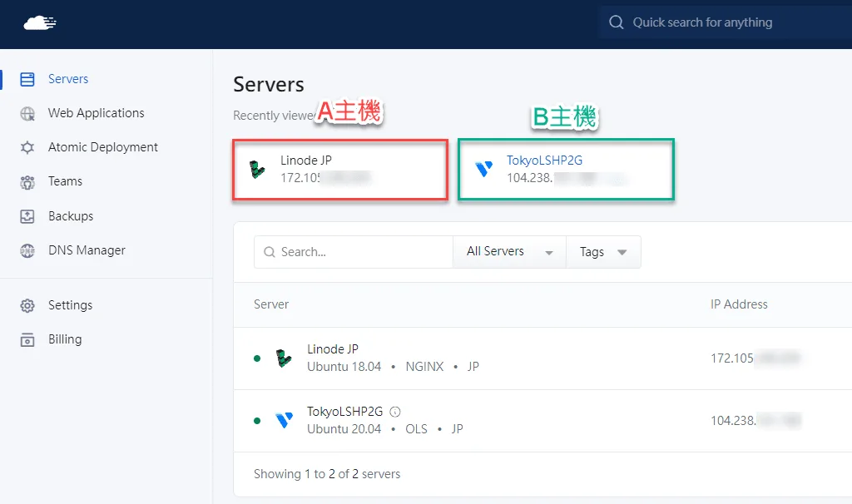This screenshot has height=504, width=852.
Task: Open the TokyoLSHP2G recently viewed link
Action: pos(544,161)
